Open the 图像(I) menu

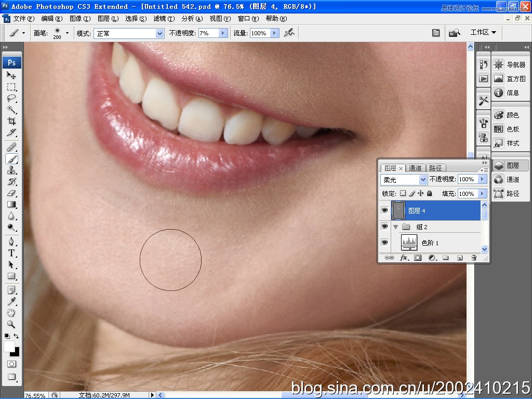coord(80,19)
